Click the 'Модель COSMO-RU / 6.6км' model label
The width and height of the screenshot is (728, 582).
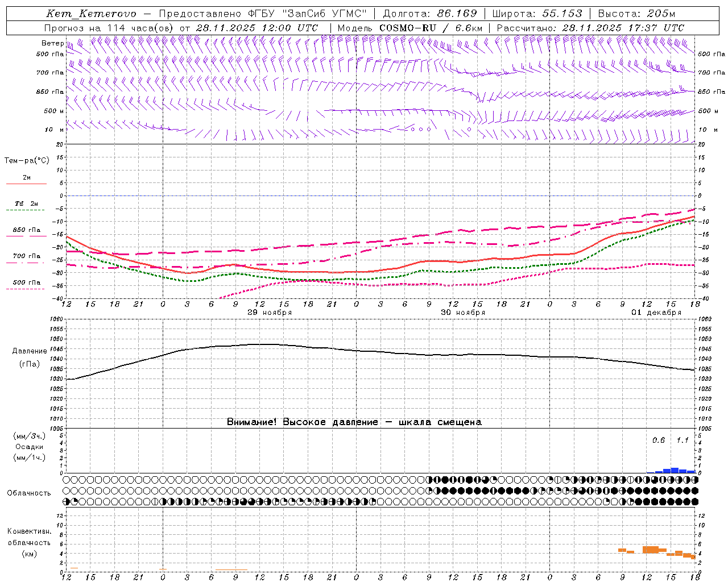coord(410,28)
